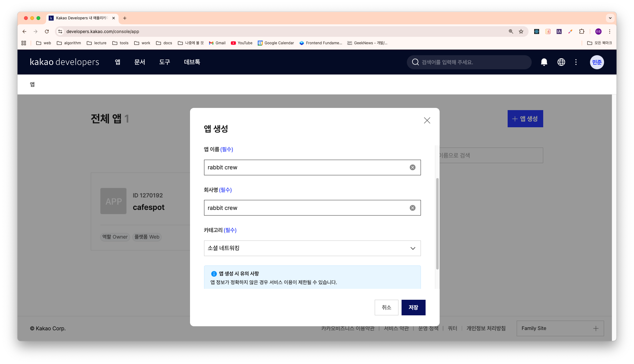Viewport: 634px width, 364px height.
Task: Click the 앱 breadcrumb label
Action: point(32,85)
